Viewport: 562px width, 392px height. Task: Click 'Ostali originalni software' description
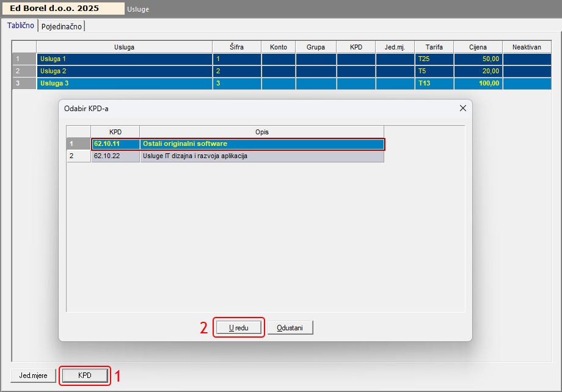tap(261, 144)
